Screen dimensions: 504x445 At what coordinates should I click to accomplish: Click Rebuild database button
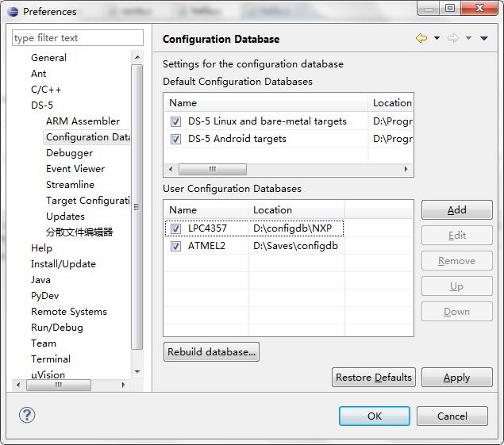211,352
